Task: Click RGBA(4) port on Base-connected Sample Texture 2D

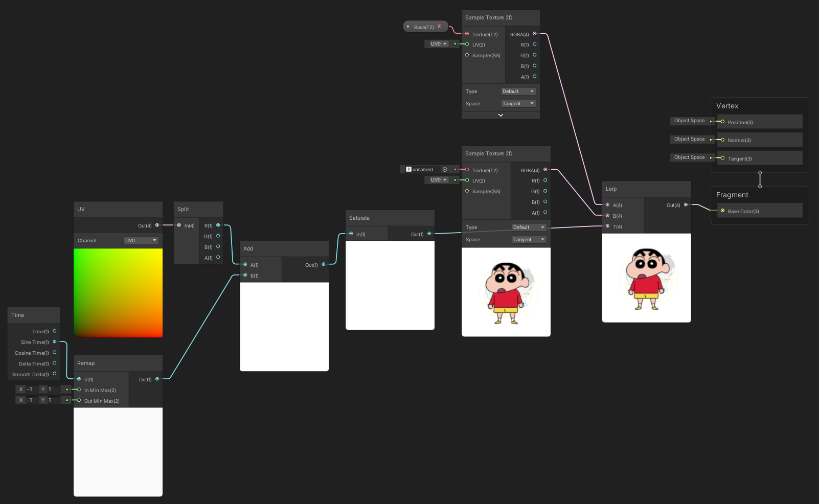Action: click(534, 34)
